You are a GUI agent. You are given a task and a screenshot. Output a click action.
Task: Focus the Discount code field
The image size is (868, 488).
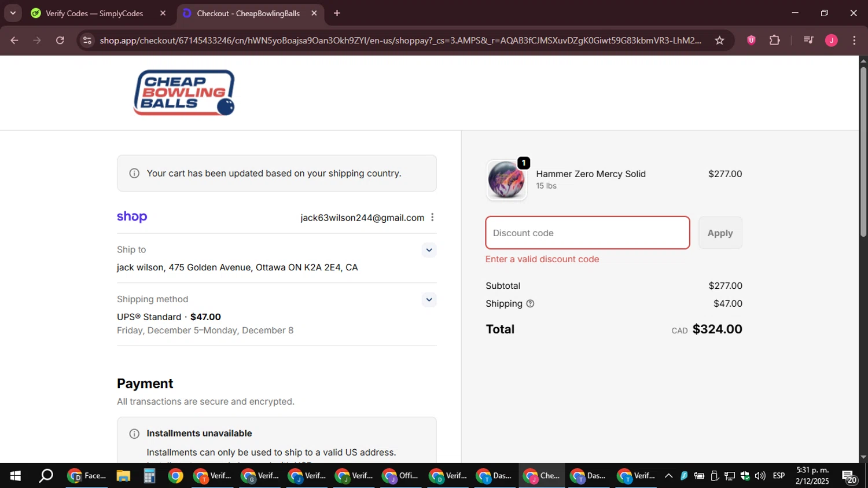point(587,233)
